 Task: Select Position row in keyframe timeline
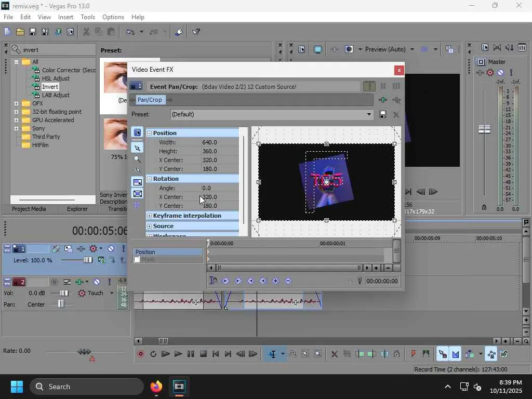[168, 252]
